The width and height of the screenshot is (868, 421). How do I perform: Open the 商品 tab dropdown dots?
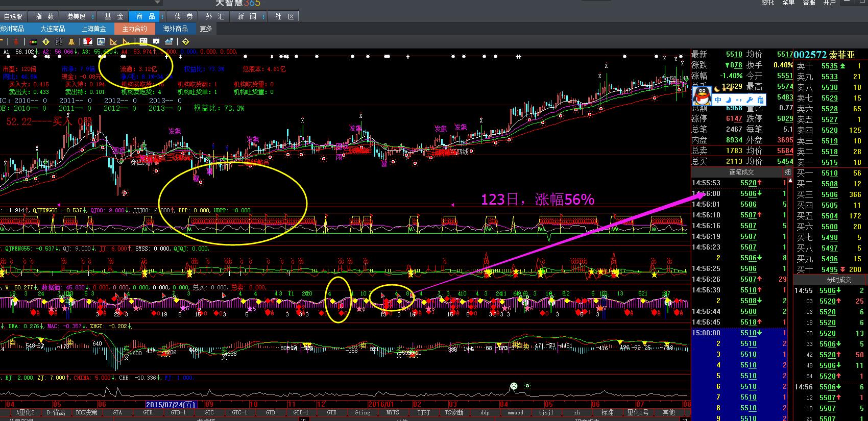pos(162,16)
